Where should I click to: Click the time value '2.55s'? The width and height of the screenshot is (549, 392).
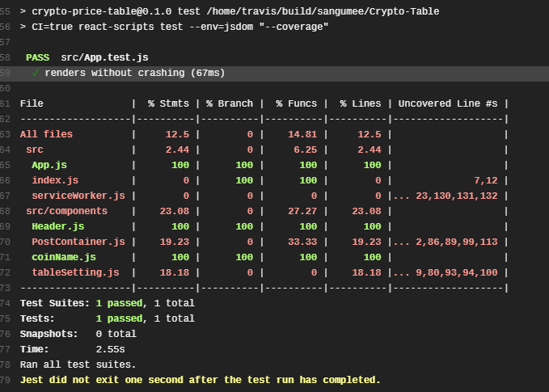click(x=110, y=349)
